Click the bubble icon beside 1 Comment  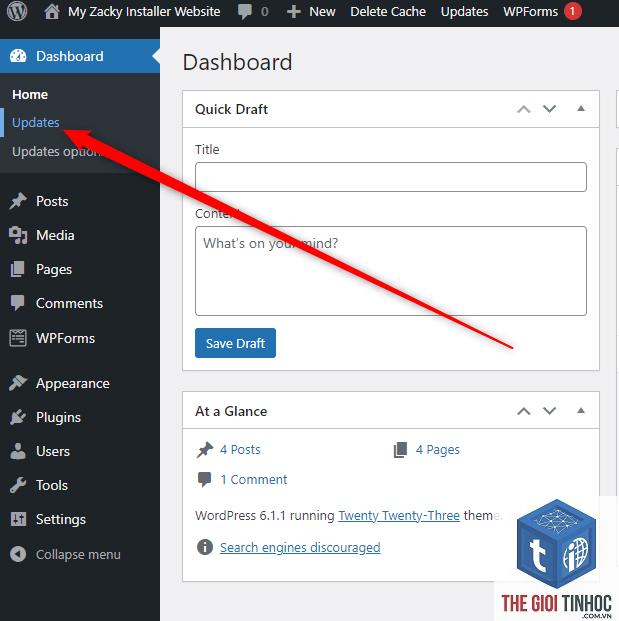coord(204,480)
